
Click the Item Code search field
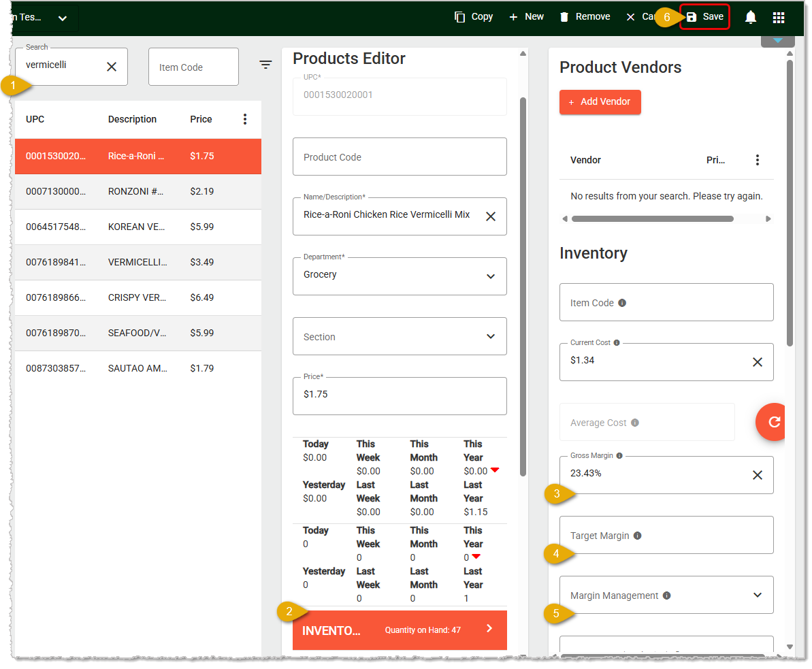point(193,67)
